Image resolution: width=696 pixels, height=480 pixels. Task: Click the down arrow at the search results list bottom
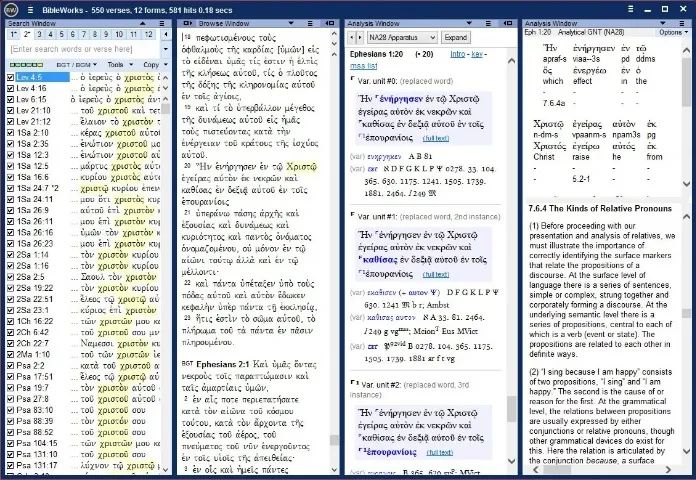point(166,469)
